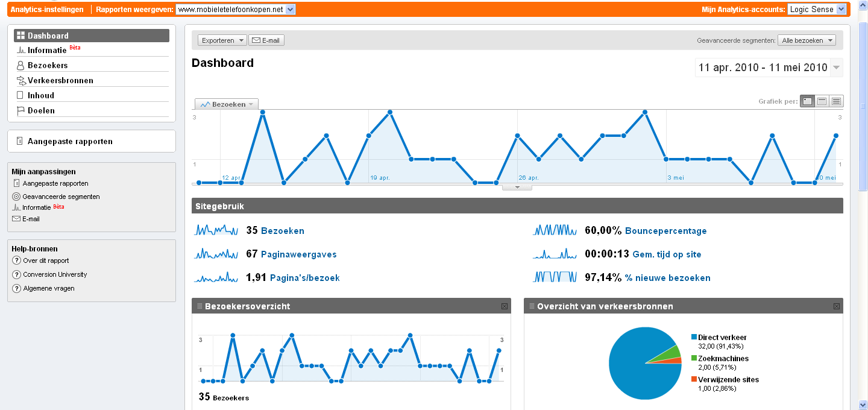This screenshot has width=868, height=410.
Task: Open the Dashboard section in the sidebar
Action: coord(92,36)
